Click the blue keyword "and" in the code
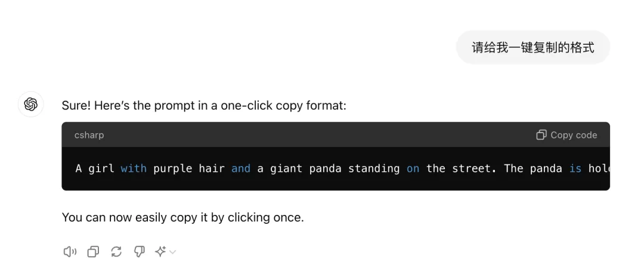 [x=241, y=169]
